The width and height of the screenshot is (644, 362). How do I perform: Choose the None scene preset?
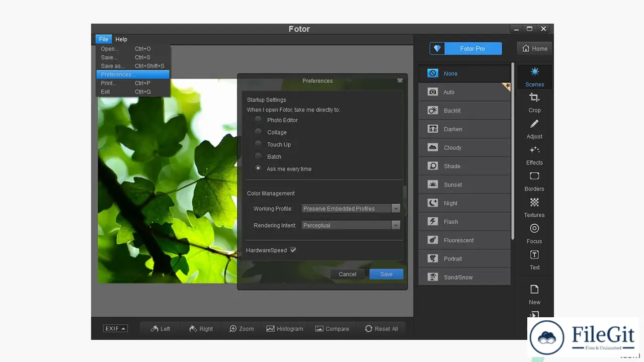pos(464,73)
